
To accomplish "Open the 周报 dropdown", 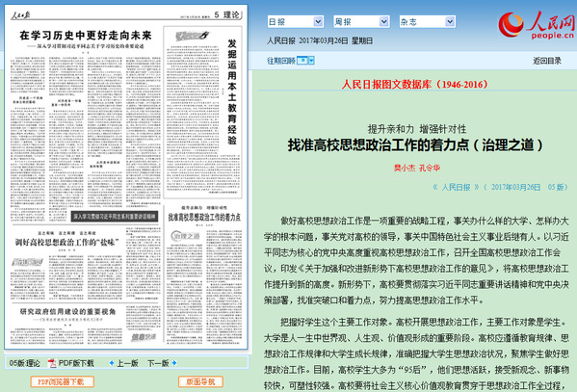I will (x=361, y=22).
